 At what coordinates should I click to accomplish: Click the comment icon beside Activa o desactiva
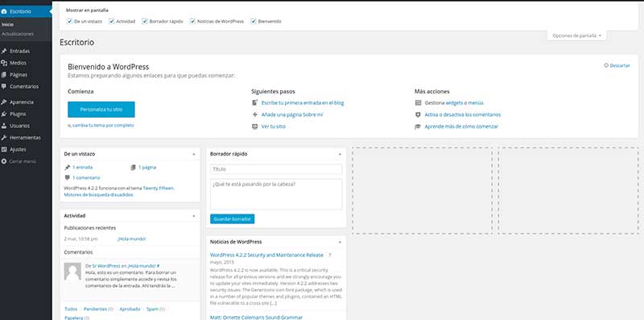click(x=418, y=114)
